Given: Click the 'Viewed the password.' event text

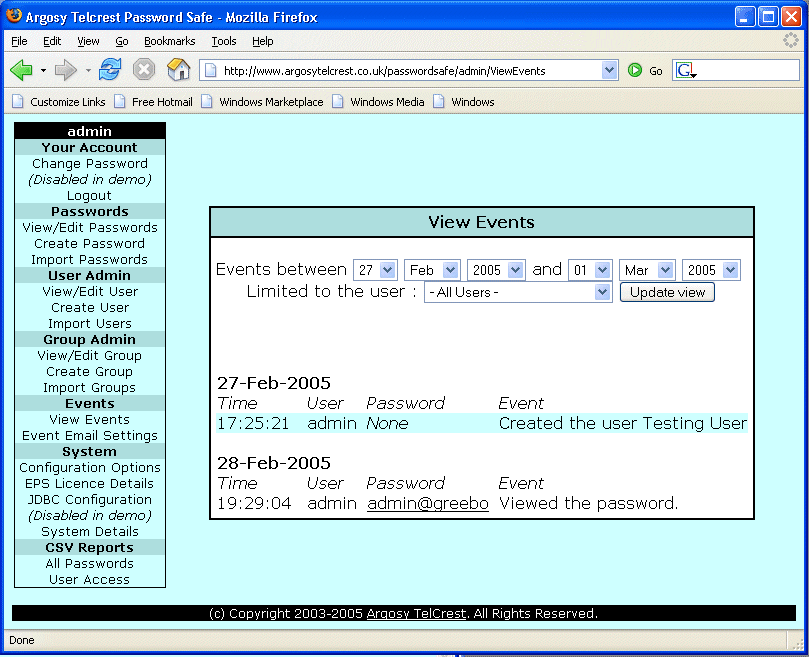Looking at the screenshot, I should (588, 503).
